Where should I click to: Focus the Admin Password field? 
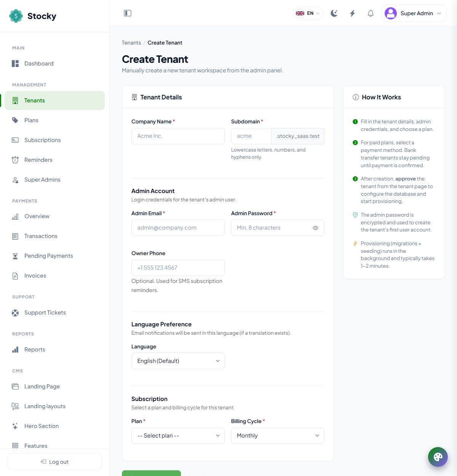(278, 228)
